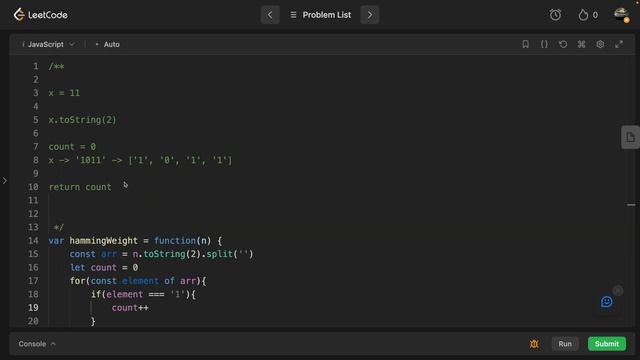Click the 'for(const element of arr)' line
This screenshot has width=640, height=360.
click(x=138, y=281)
